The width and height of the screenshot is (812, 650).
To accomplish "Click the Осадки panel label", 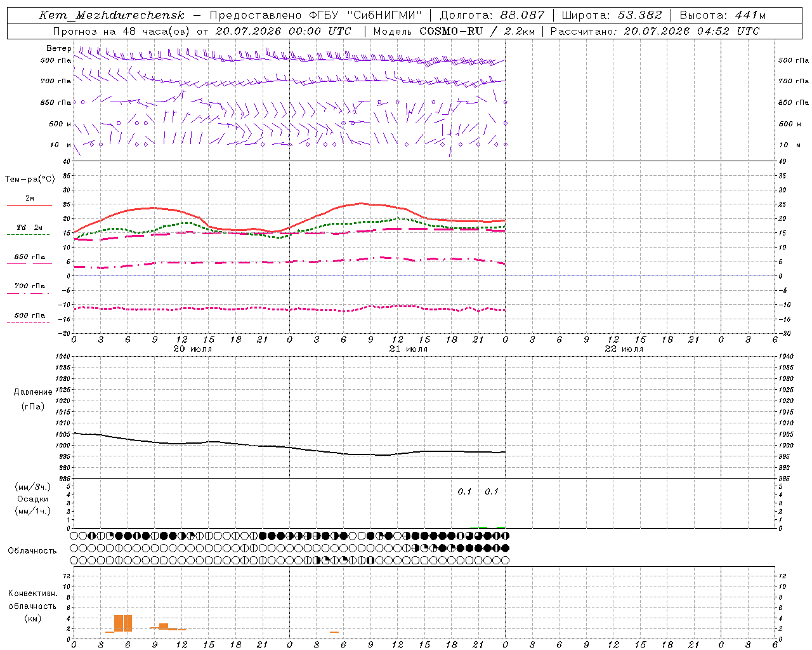I will tap(33, 499).
